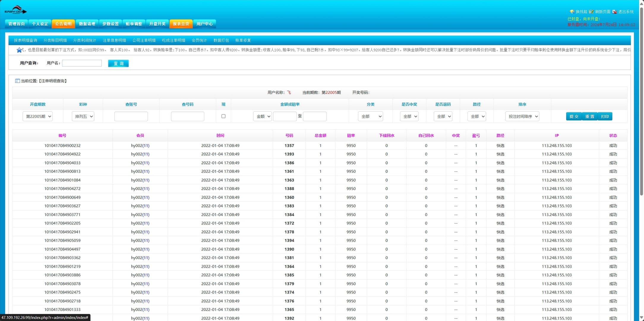
Task: Click the 换线路 switch-line icon
Action: click(x=572, y=12)
